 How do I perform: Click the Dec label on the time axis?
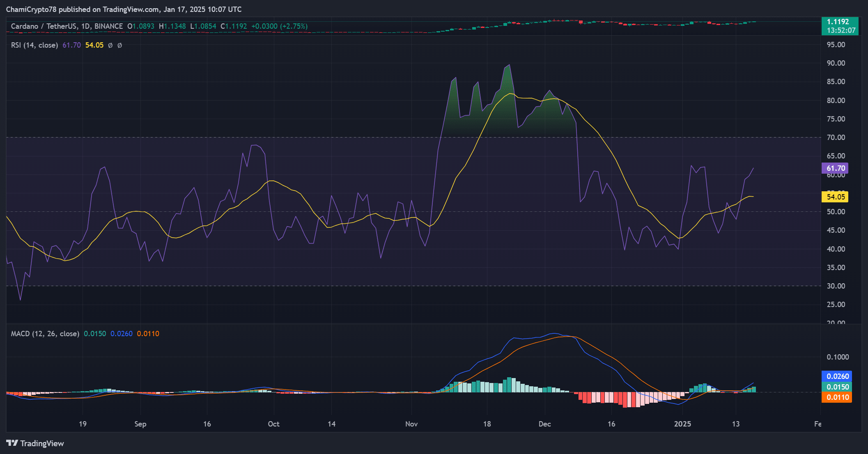pos(544,424)
